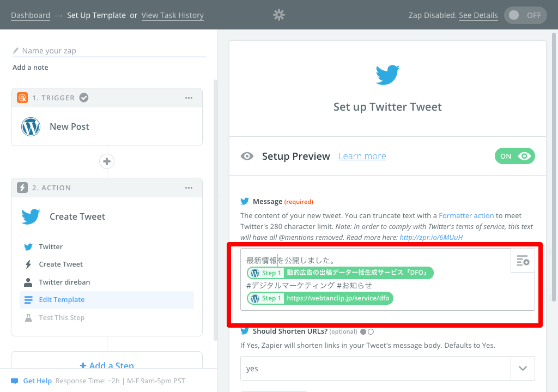Select the Test This Step item
Screen dimensions: 558x392
tap(107, 318)
